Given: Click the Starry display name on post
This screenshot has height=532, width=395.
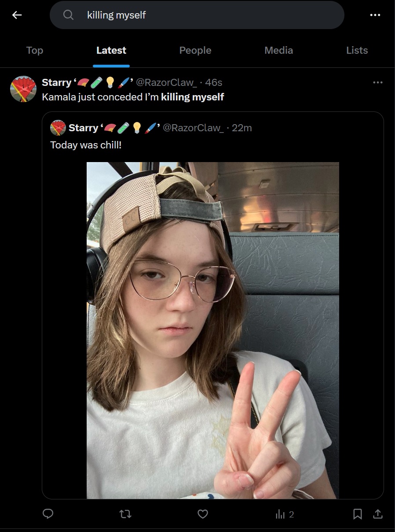Looking at the screenshot, I should click(x=56, y=82).
